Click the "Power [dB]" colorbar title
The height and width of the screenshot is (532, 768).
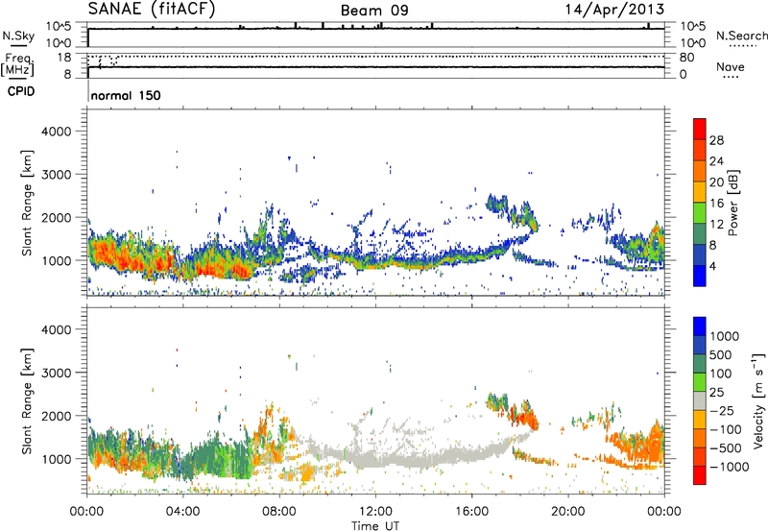(x=732, y=203)
